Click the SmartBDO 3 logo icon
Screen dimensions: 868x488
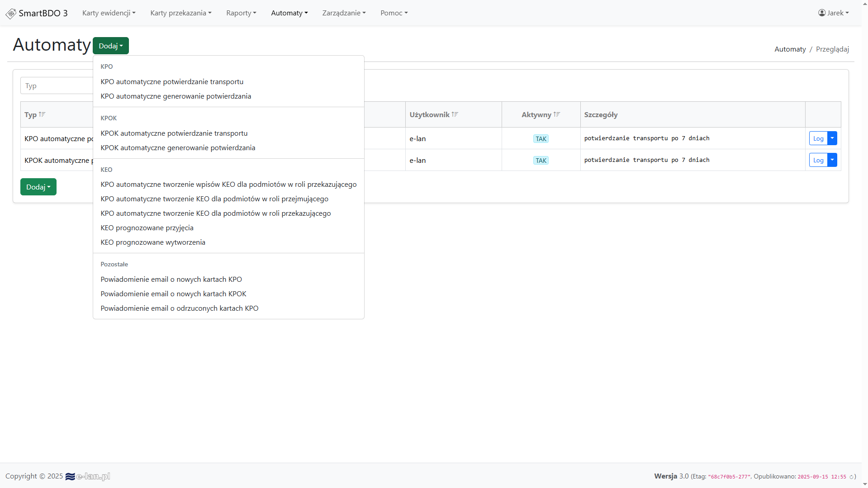pyautogui.click(x=10, y=14)
